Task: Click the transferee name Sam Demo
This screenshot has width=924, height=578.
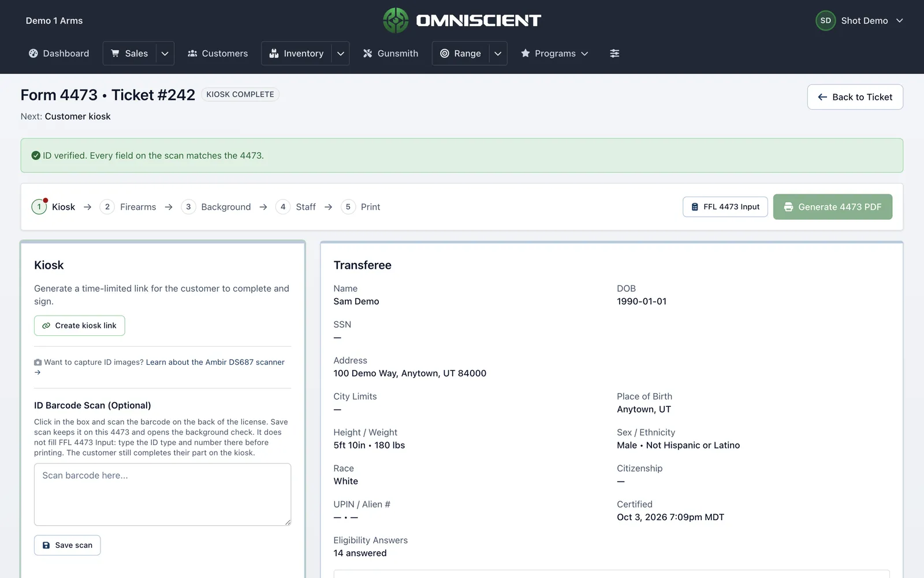Action: [x=356, y=301]
